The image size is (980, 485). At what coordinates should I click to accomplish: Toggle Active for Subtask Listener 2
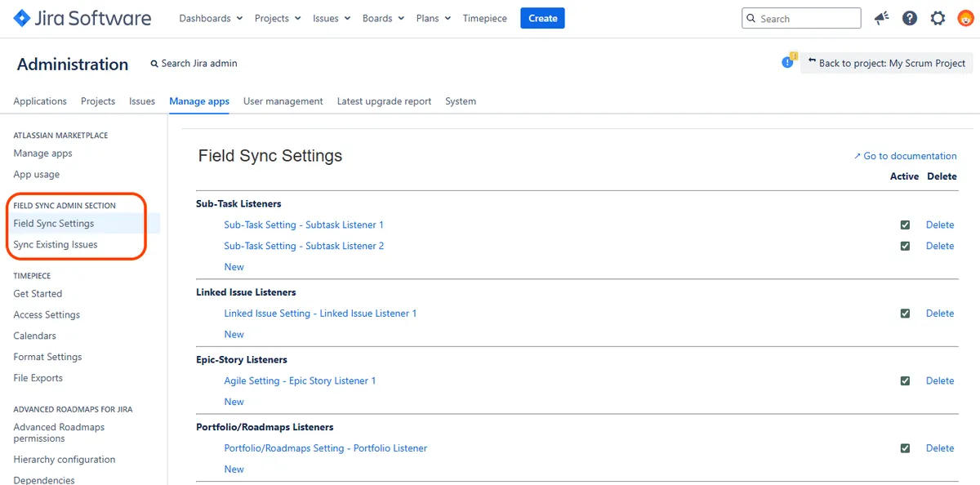pyautogui.click(x=905, y=246)
